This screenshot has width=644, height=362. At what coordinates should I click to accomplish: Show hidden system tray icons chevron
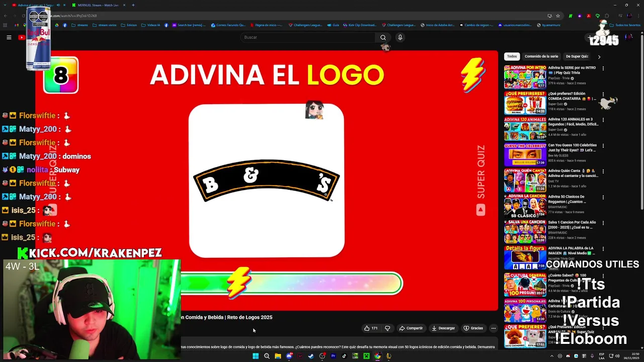[552, 356]
